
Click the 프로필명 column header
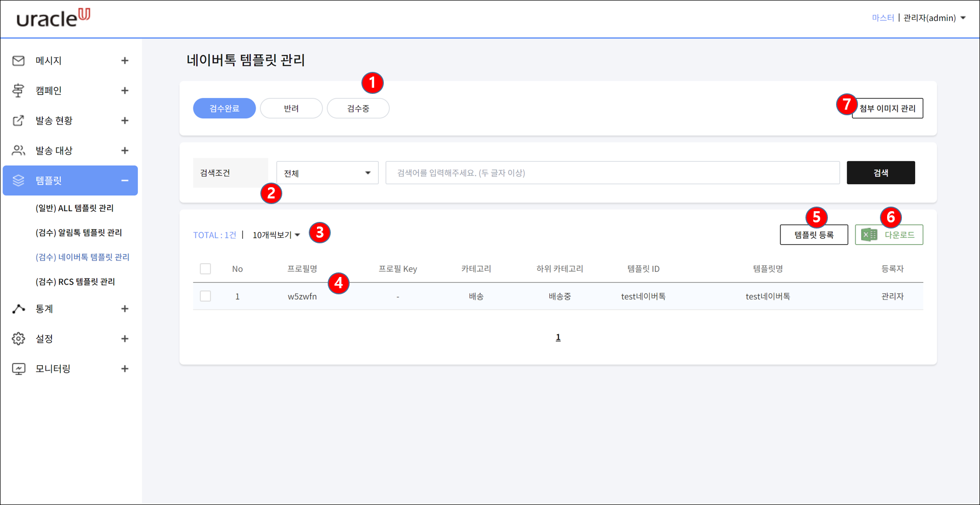tap(302, 269)
